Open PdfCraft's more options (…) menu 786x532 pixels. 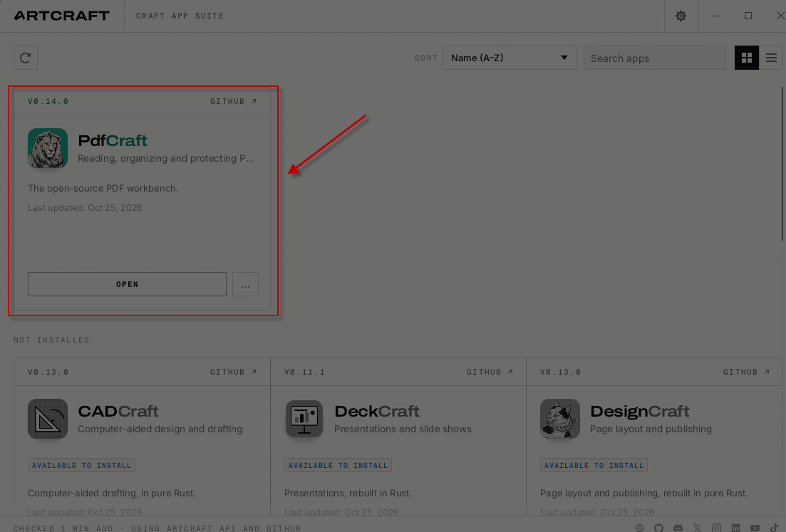pos(245,284)
